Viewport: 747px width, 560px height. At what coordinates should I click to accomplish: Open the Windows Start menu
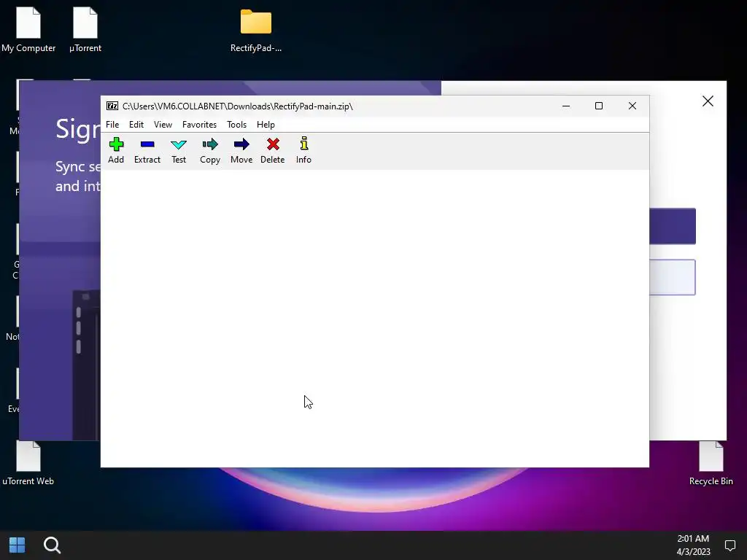coord(18,545)
